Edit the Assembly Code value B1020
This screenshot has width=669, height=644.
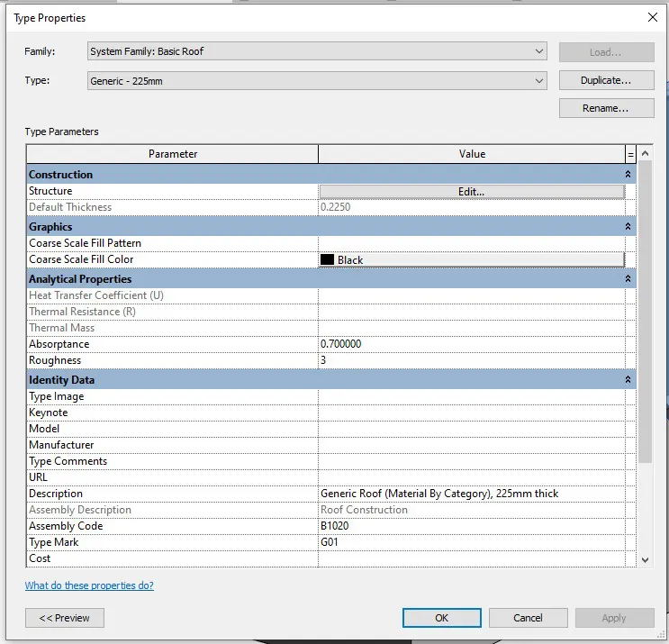point(472,526)
